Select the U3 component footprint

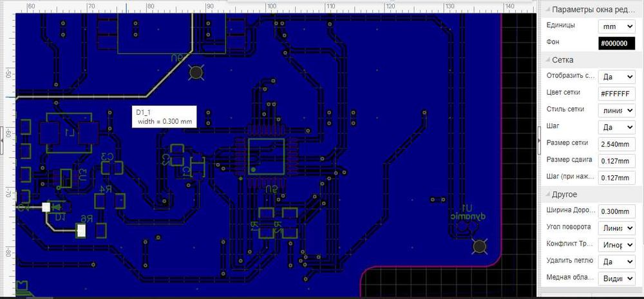pyautogui.click(x=66, y=178)
